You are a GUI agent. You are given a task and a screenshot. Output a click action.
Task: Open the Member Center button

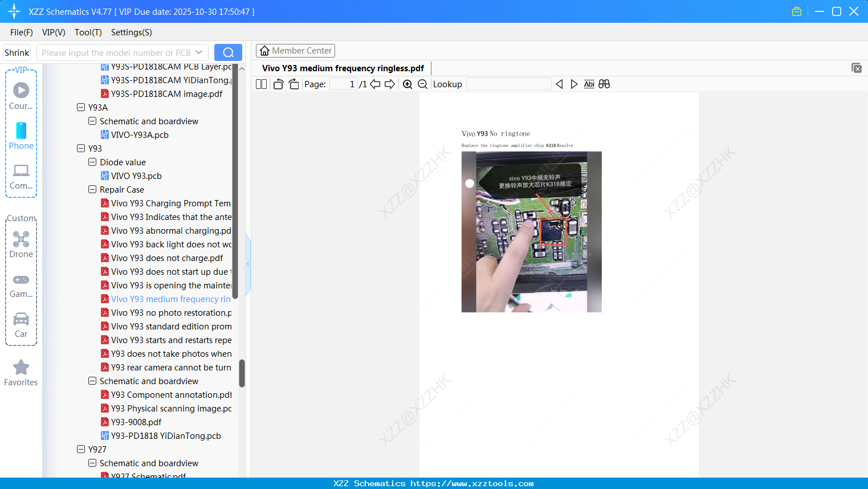pyautogui.click(x=295, y=51)
